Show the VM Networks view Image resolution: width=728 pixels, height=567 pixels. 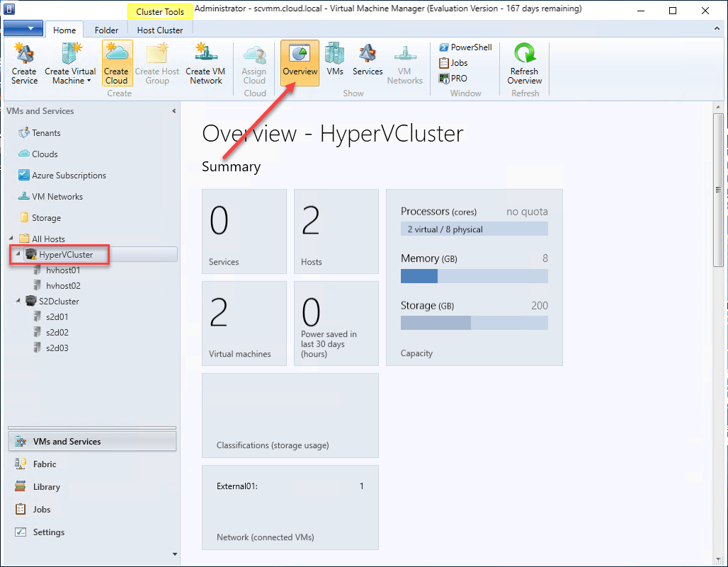404,63
